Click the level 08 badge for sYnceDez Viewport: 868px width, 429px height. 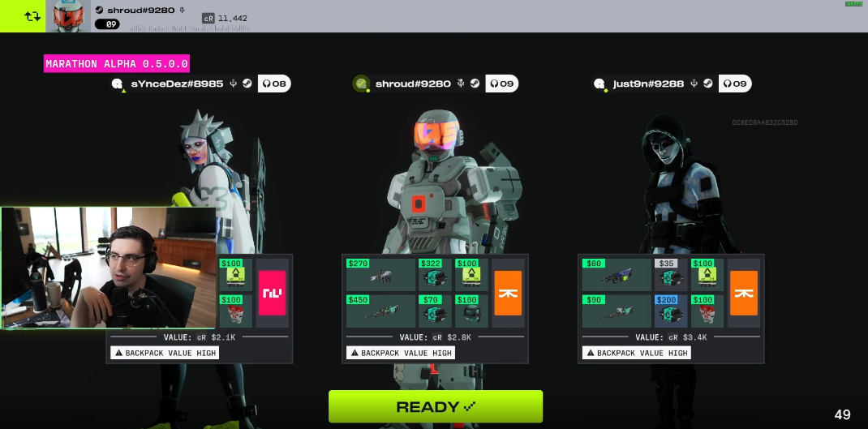click(274, 84)
